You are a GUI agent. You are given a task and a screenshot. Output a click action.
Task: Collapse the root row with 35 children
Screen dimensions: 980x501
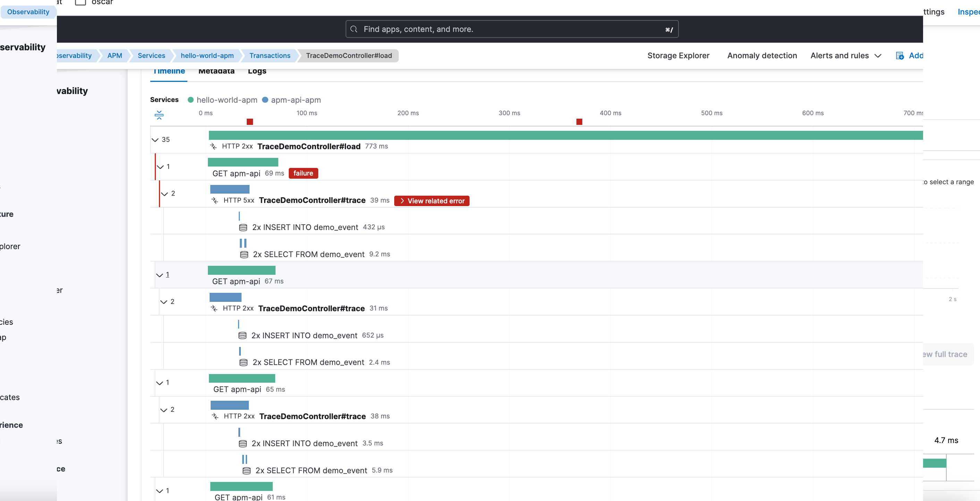(155, 140)
